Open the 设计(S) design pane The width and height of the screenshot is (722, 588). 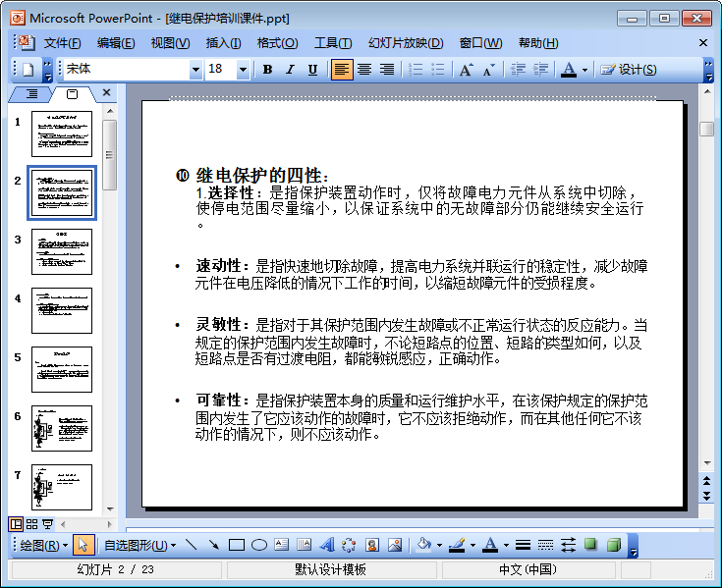(x=628, y=70)
